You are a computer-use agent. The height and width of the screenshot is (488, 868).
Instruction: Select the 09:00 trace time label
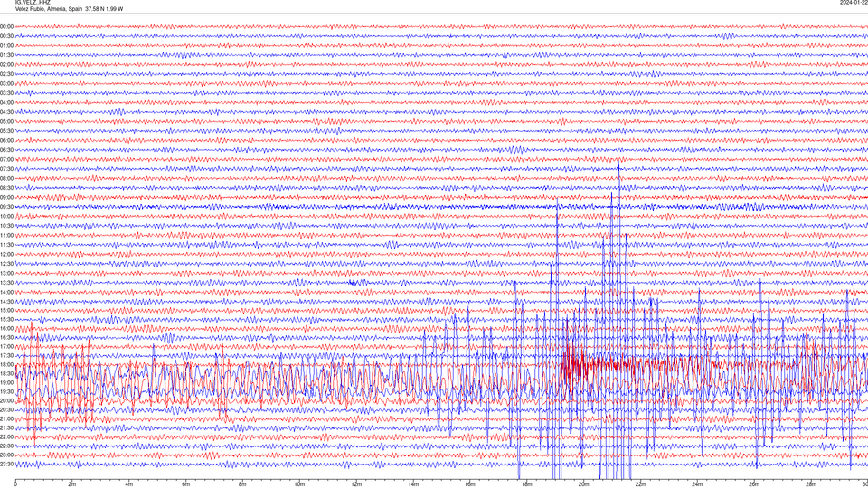6,198
